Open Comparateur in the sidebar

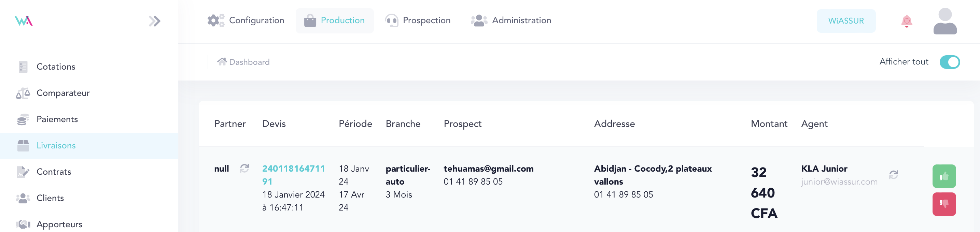[63, 93]
